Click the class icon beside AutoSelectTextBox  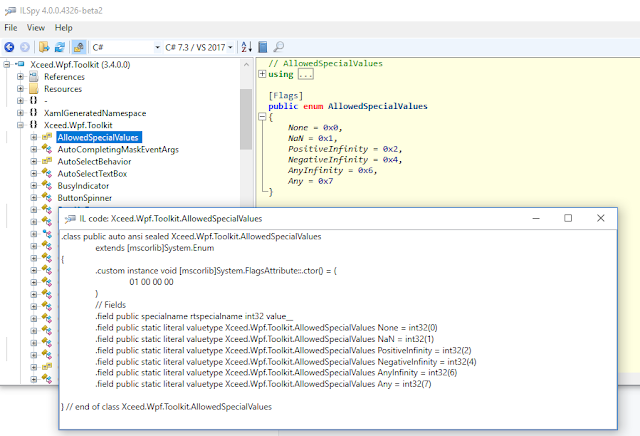pos(47,173)
